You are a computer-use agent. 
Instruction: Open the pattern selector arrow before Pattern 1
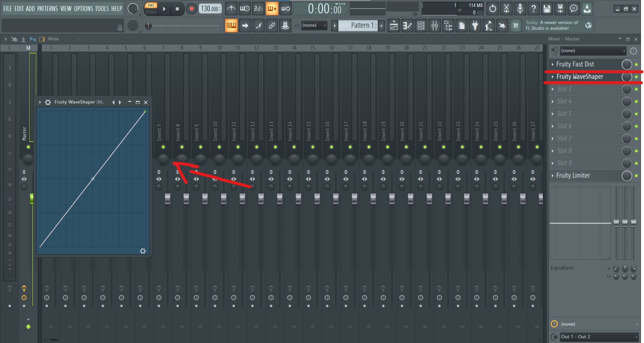click(335, 25)
